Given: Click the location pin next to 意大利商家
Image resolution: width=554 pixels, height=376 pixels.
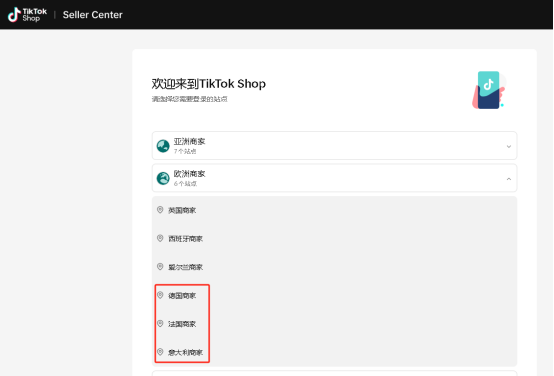Looking at the screenshot, I should pos(160,352).
